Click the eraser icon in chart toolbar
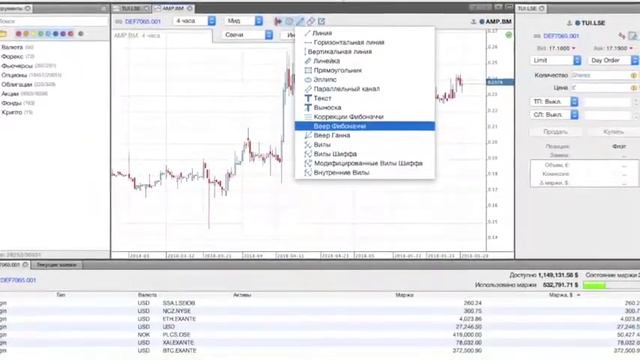640x360 pixels. click(x=311, y=21)
